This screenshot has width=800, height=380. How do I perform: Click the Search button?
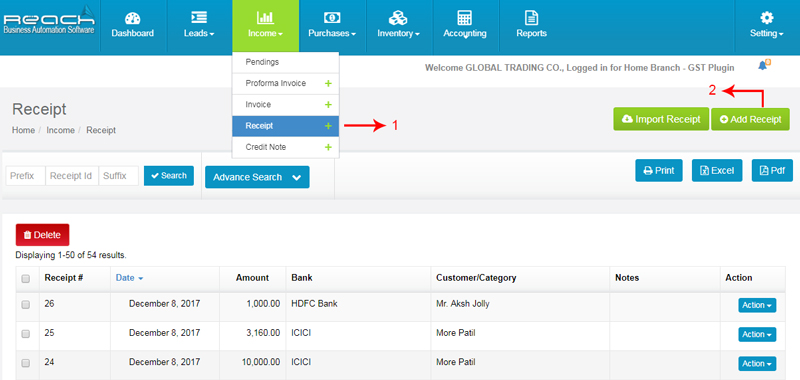point(169,175)
